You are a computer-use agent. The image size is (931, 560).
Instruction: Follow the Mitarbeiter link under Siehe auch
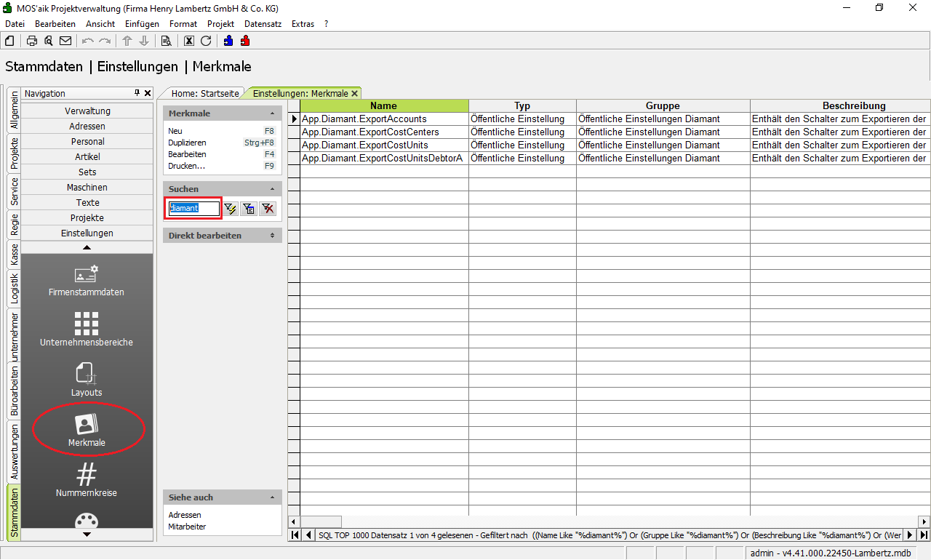[187, 527]
